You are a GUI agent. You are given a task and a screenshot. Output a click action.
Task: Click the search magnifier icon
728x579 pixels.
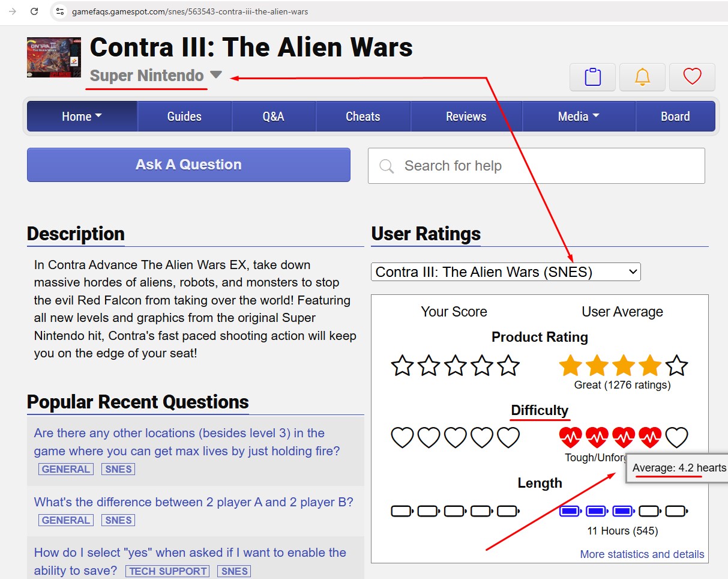(x=387, y=166)
